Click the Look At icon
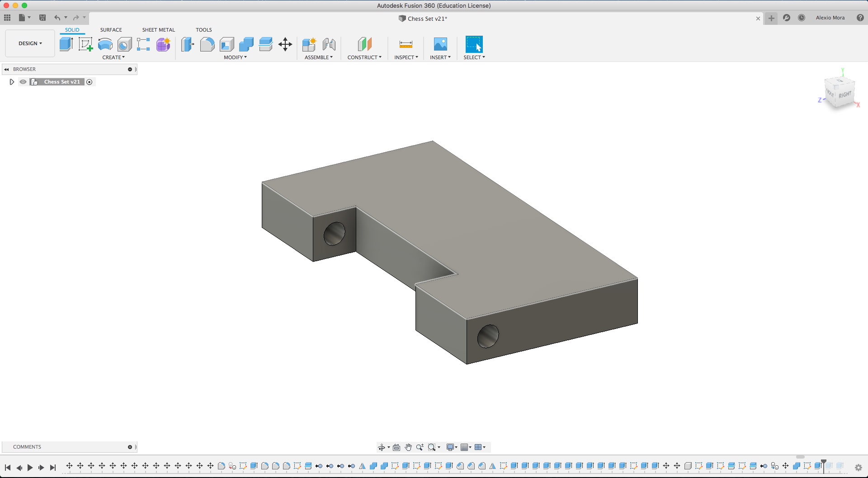This screenshot has height=478, width=868. 396,447
